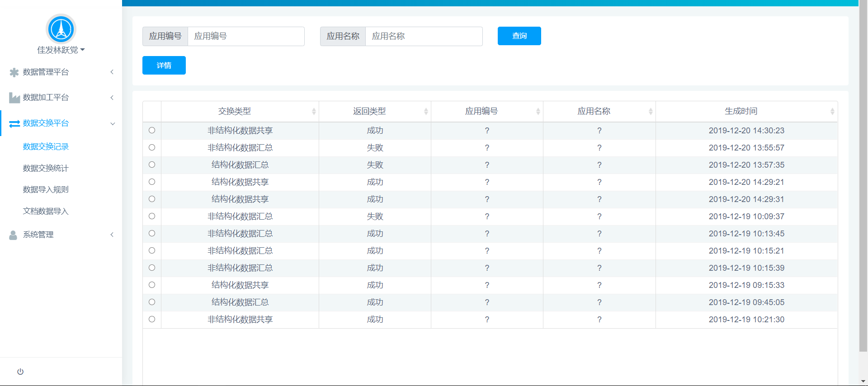
Task: Click the person icon for 系统管理
Action: 14,235
